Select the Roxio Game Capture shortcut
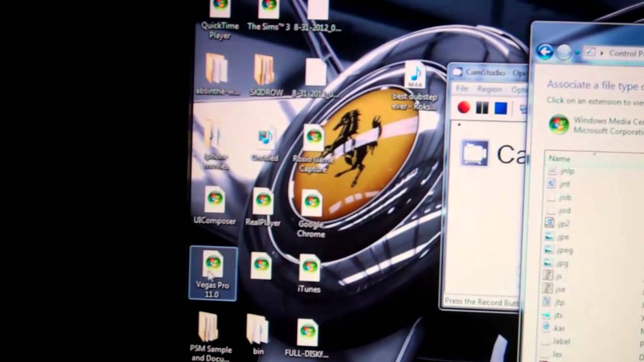The image size is (644, 362). [x=313, y=149]
